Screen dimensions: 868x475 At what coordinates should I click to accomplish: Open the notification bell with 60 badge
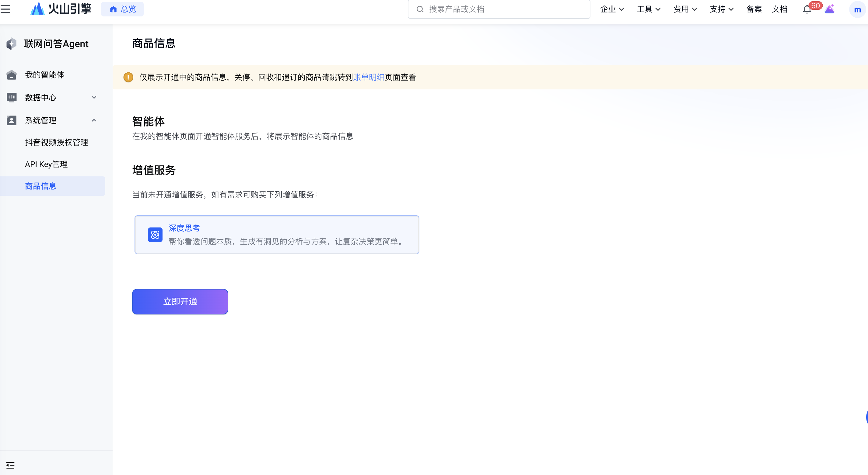807,9
